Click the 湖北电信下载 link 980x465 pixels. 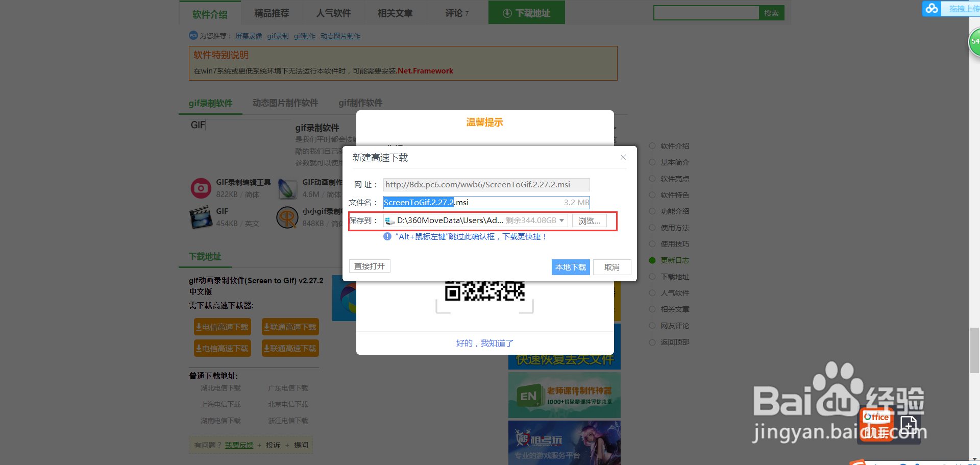coord(220,388)
